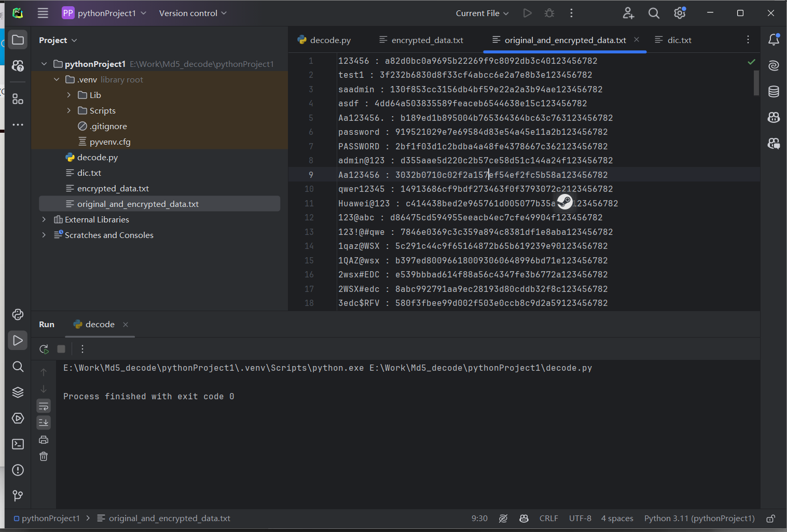This screenshot has width=787, height=532.
Task: Select encrypted_data.txt in project tree
Action: (113, 188)
